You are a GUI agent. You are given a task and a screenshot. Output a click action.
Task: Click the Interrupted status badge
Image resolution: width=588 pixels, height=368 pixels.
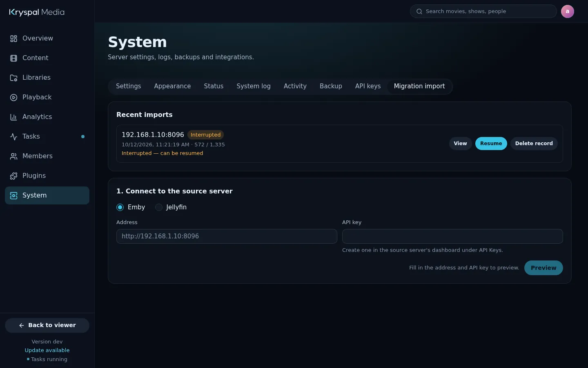click(205, 135)
